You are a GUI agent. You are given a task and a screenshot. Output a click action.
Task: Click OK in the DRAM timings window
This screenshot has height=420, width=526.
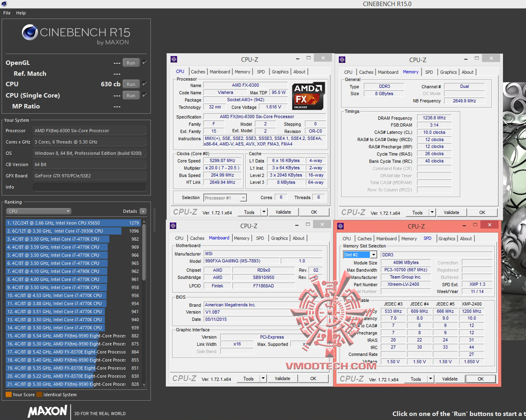pyautogui.click(x=482, y=212)
